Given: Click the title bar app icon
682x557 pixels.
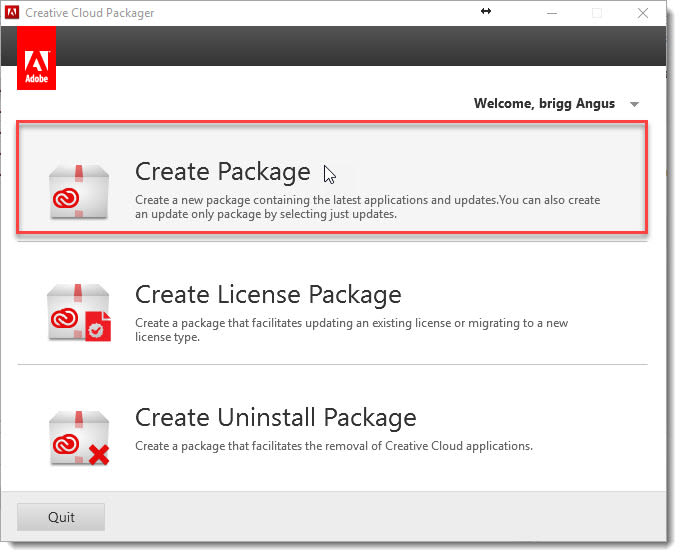Looking at the screenshot, I should tap(12, 13).
